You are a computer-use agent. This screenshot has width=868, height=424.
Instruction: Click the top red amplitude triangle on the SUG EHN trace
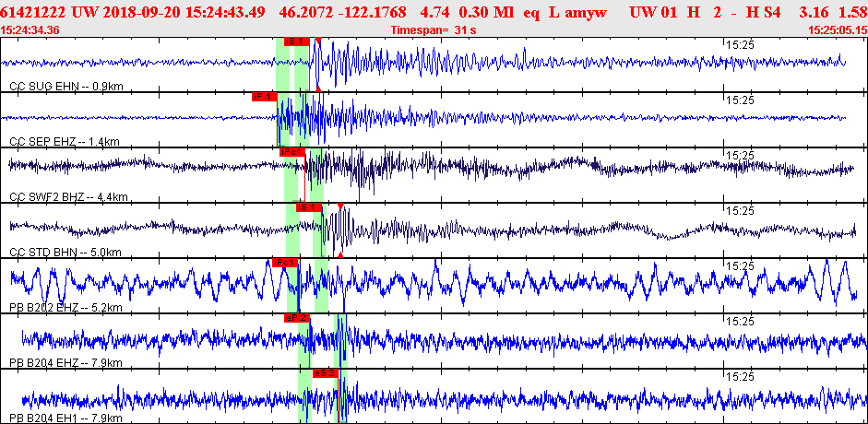317,40
